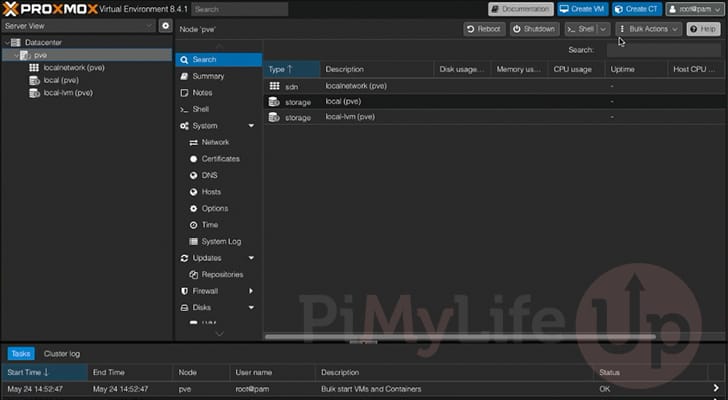Click the Datacenter server icon in tree

pyautogui.click(x=16, y=42)
